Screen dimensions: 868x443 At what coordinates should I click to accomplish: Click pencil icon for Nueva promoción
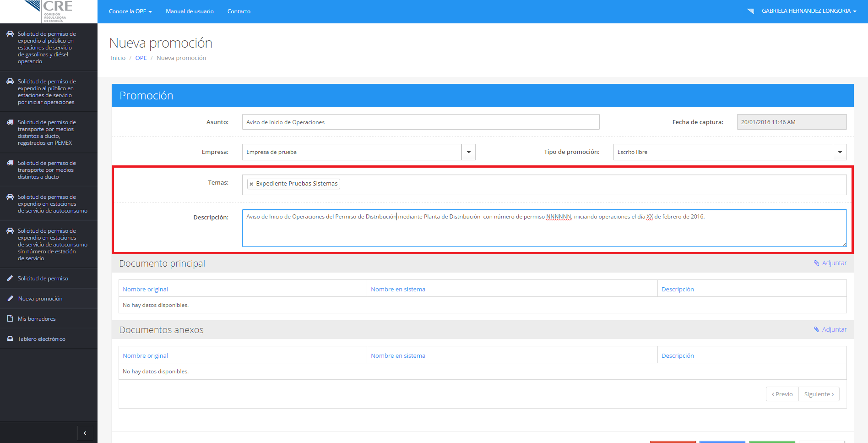pos(10,298)
